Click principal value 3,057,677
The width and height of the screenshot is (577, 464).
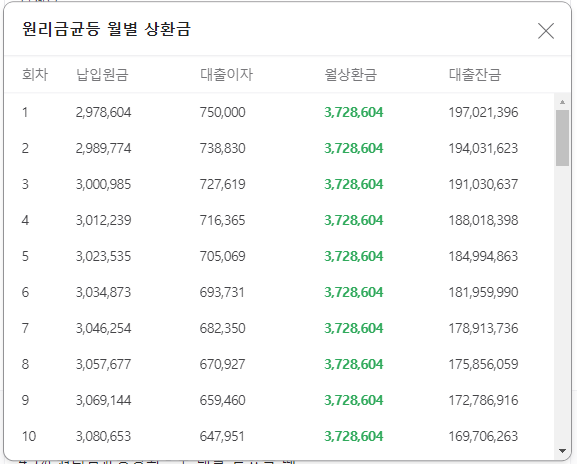pos(103,364)
